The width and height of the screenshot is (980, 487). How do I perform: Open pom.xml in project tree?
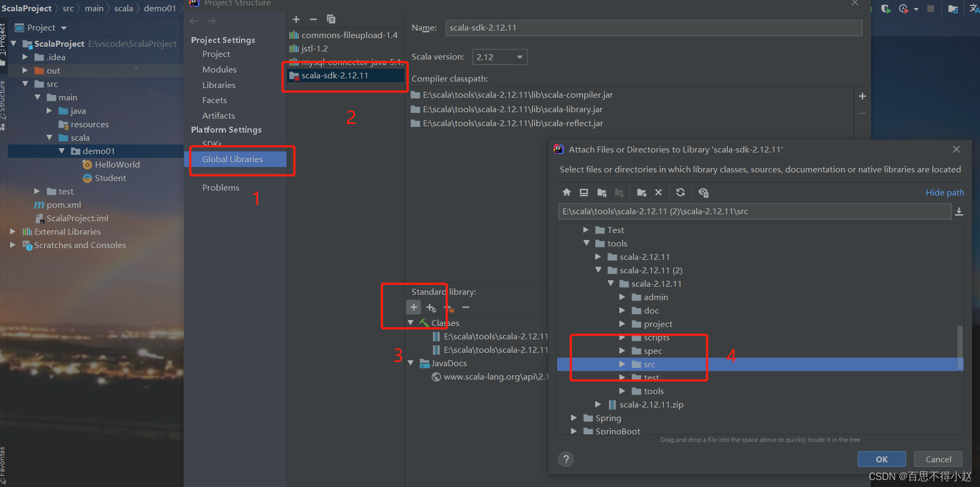(58, 205)
